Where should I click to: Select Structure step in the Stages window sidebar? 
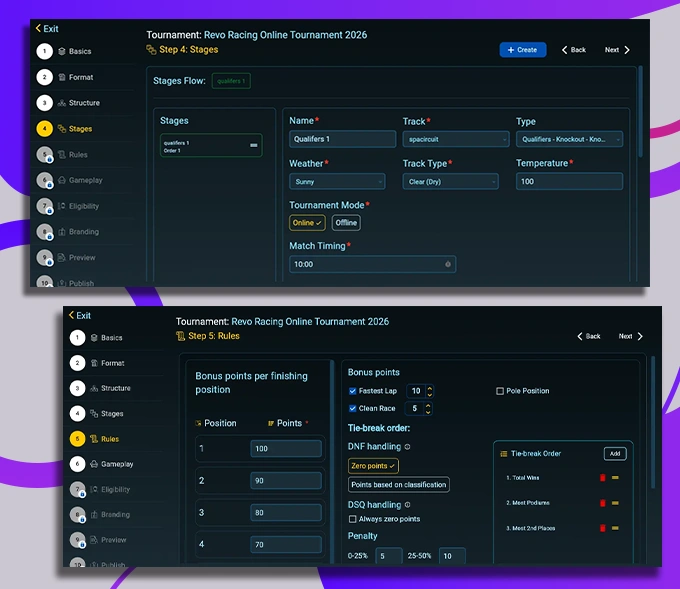point(84,103)
